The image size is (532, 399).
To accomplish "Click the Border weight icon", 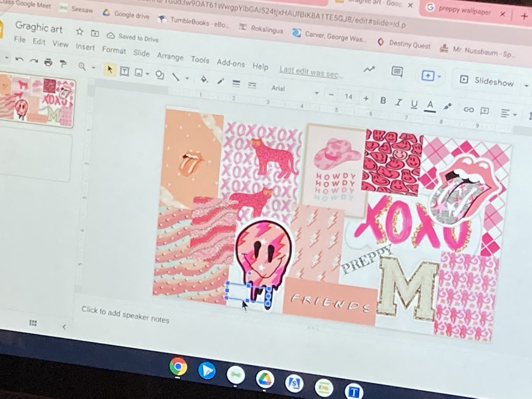I will [x=236, y=83].
